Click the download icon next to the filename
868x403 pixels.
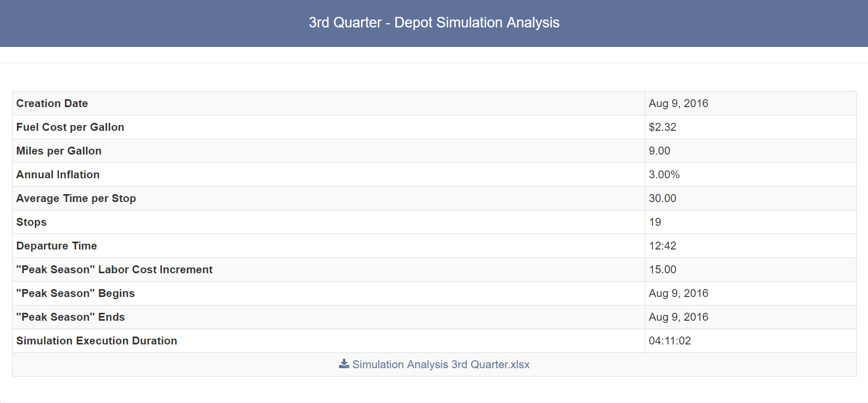[344, 364]
